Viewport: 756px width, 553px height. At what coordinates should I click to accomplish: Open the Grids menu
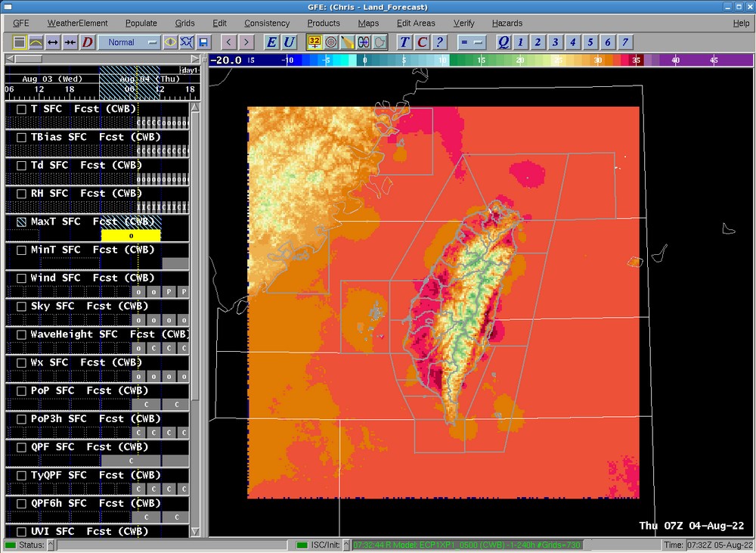coord(184,23)
